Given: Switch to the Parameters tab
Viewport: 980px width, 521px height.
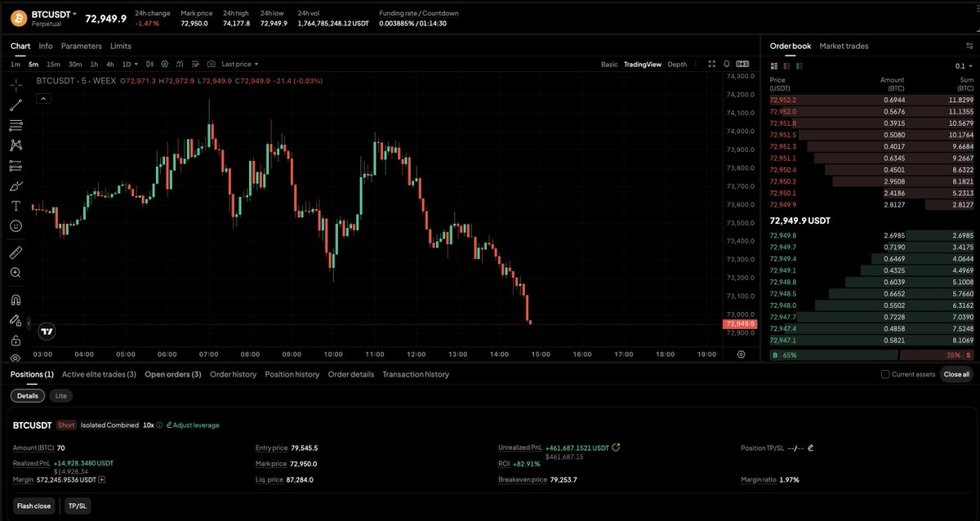Looking at the screenshot, I should point(82,46).
